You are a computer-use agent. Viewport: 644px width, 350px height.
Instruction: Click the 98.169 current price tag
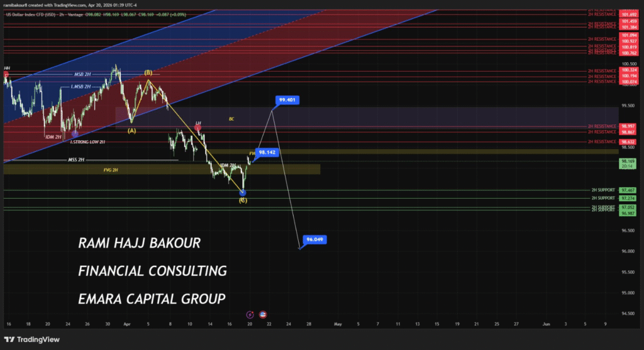pyautogui.click(x=628, y=161)
